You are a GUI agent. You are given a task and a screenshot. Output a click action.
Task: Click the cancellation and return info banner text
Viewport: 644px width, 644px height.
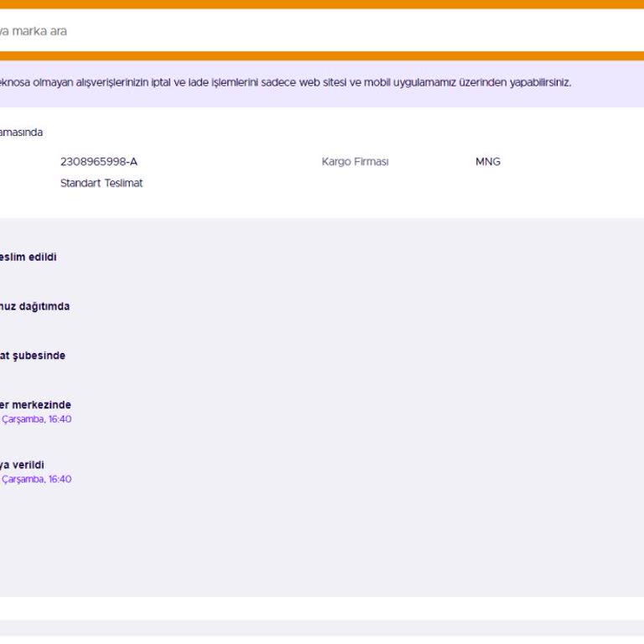(285, 83)
